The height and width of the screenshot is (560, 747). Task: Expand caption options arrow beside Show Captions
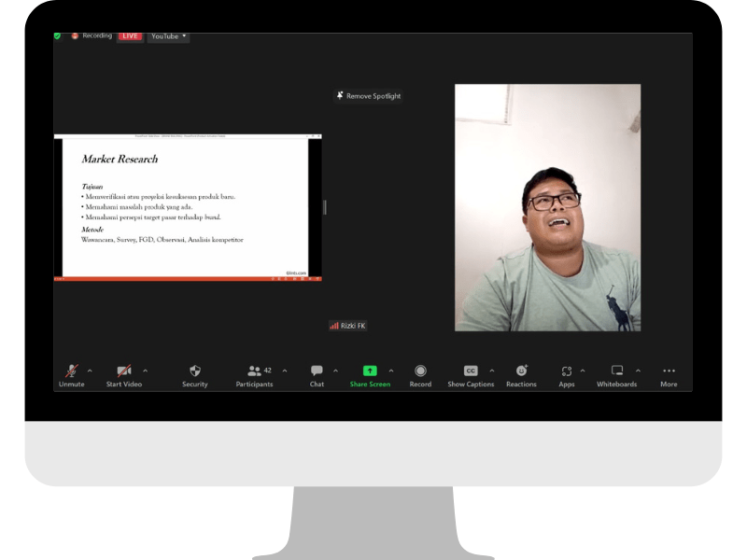click(x=492, y=371)
